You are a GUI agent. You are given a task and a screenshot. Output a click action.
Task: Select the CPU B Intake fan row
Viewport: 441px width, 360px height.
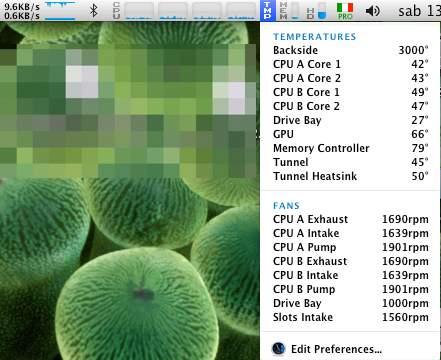click(x=350, y=275)
